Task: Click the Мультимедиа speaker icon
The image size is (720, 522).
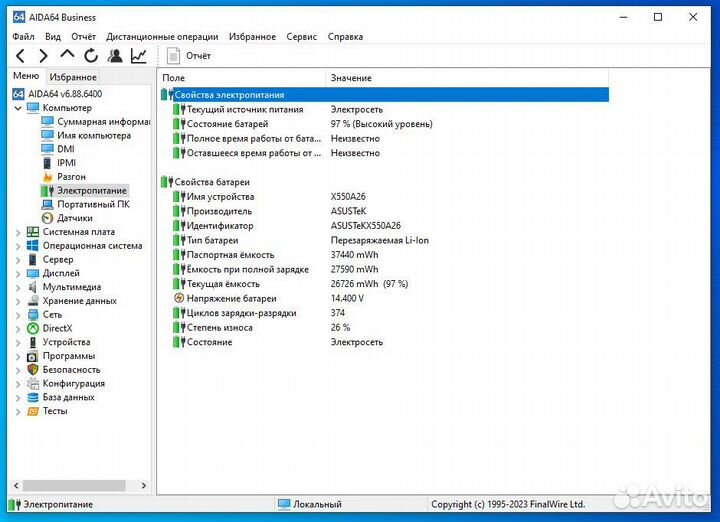Action: [33, 287]
